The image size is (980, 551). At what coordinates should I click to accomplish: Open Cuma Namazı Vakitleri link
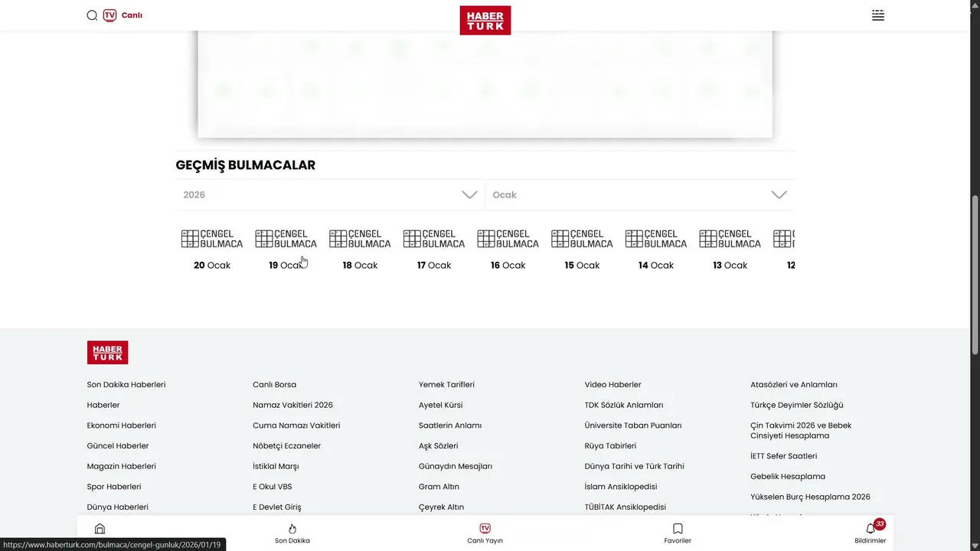pos(296,425)
